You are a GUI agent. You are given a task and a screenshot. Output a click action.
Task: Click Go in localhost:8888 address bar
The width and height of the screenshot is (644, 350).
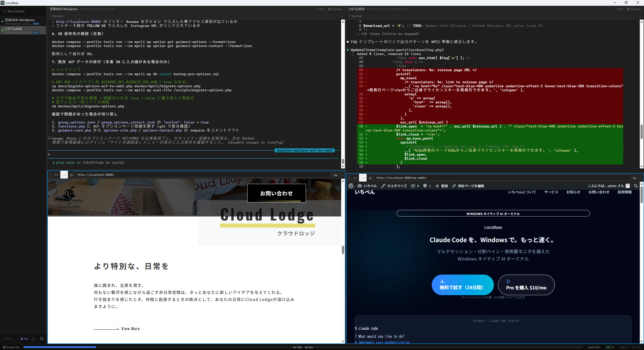point(634,178)
